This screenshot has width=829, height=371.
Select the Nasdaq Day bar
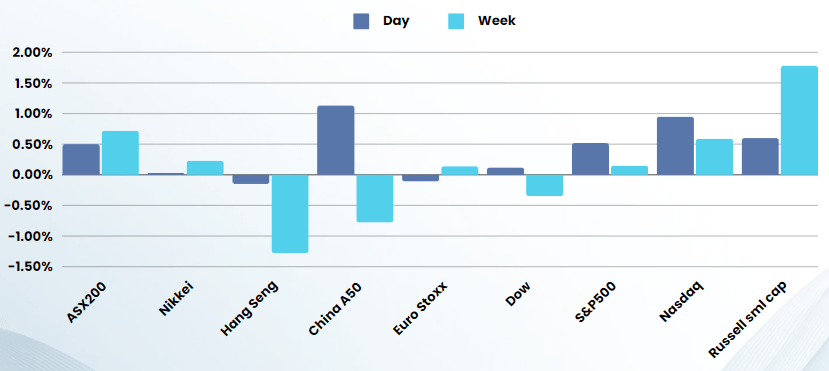[675, 146]
